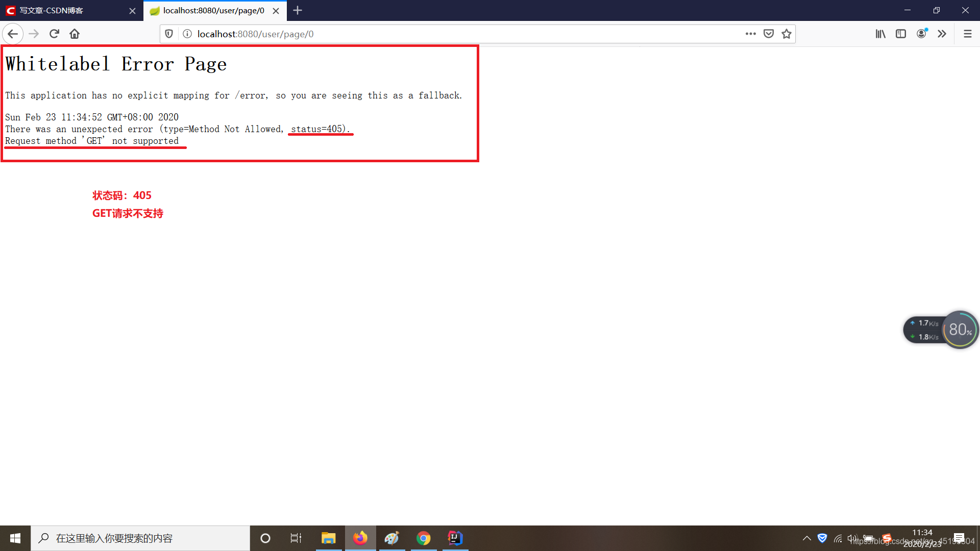This screenshot has width=980, height=551.
Task: Open the security shield tray icon
Action: coord(822,538)
